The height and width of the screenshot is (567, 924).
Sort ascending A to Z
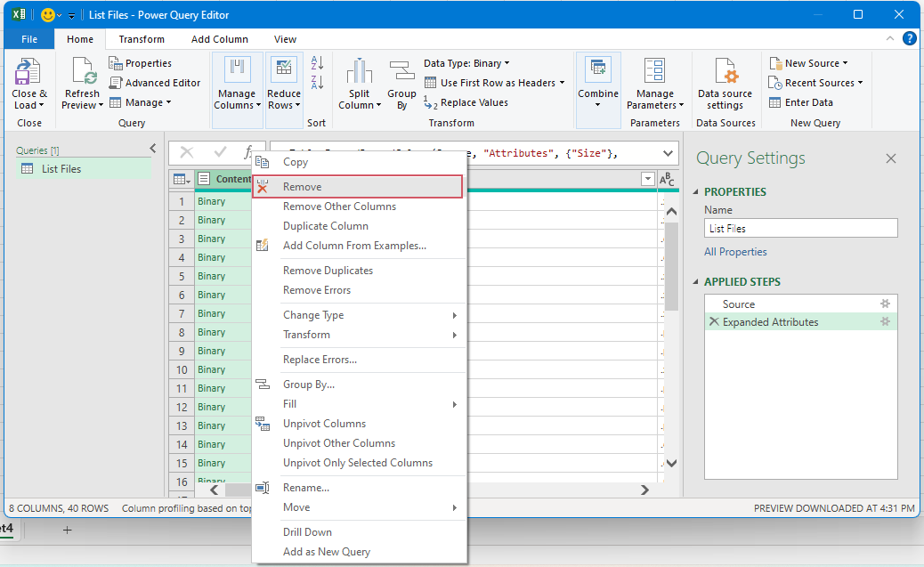tap(317, 62)
